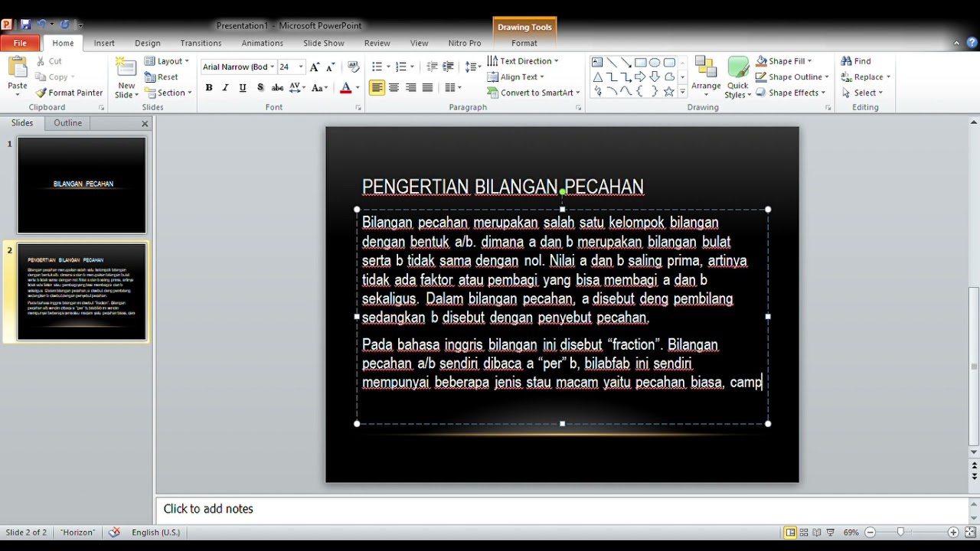Choose the five-point star shape
Image resolution: width=980 pixels, height=551 pixels.
coord(669,91)
